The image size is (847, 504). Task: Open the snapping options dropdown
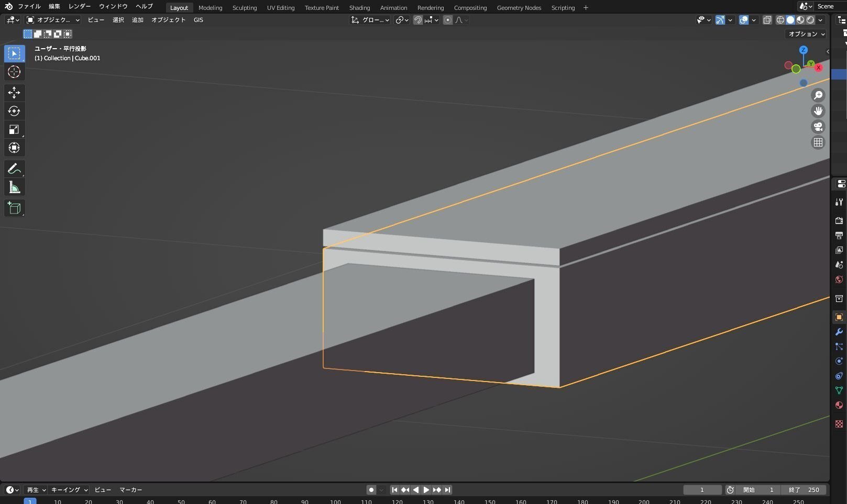pos(432,20)
